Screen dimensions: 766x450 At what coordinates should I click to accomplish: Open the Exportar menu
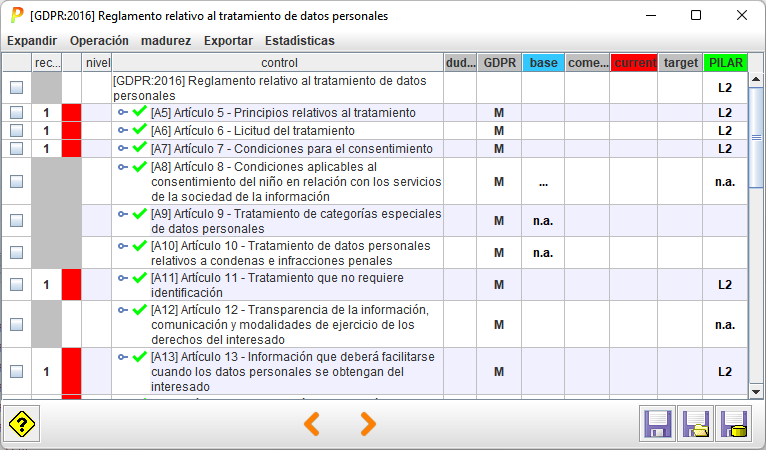pyautogui.click(x=229, y=41)
